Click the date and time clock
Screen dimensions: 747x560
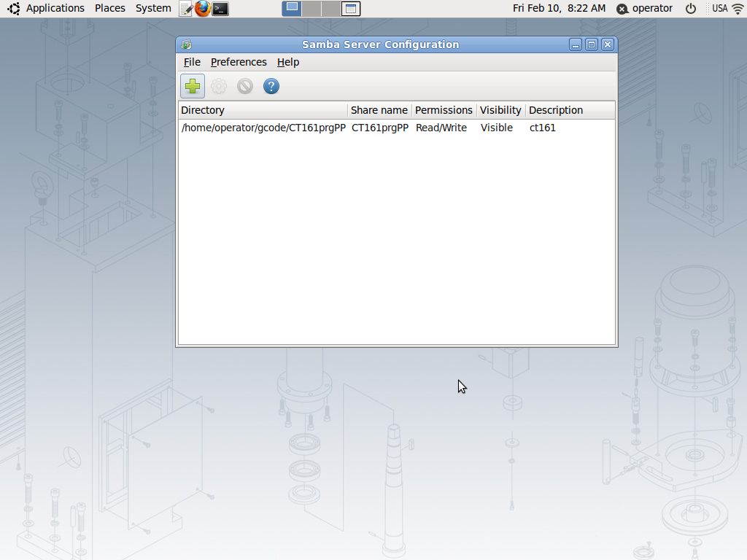[x=559, y=8]
